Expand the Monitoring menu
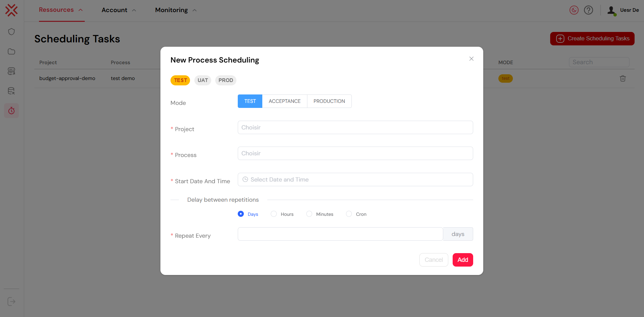 click(x=176, y=10)
